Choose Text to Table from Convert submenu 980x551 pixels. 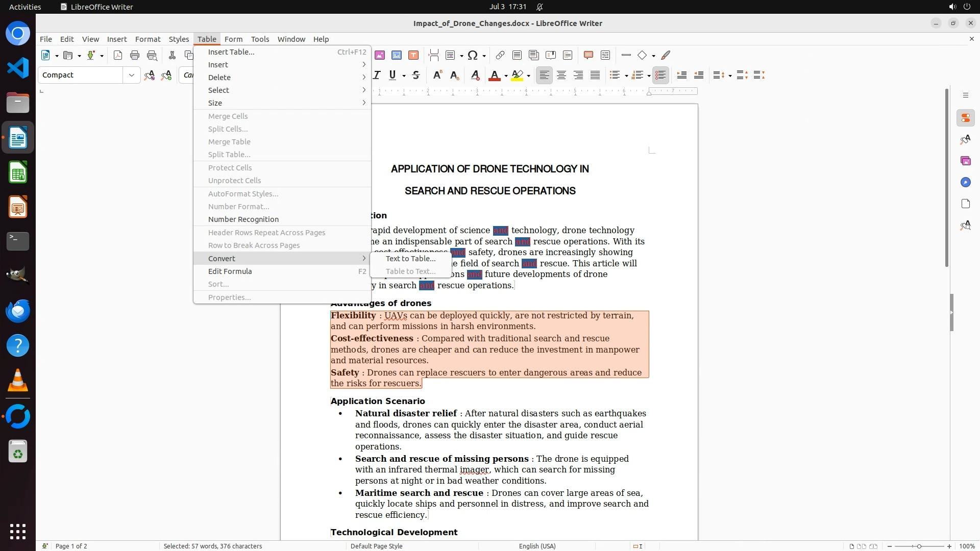410,259
